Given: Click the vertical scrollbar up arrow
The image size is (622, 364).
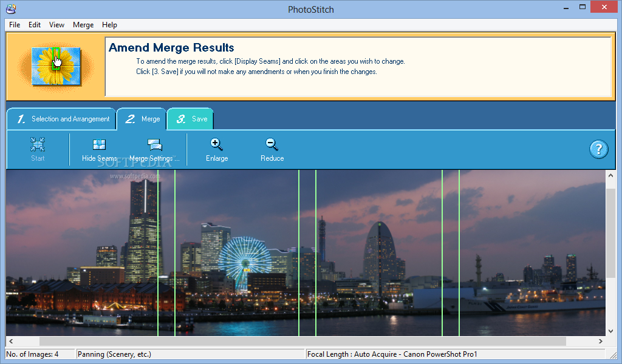Looking at the screenshot, I should (610, 175).
